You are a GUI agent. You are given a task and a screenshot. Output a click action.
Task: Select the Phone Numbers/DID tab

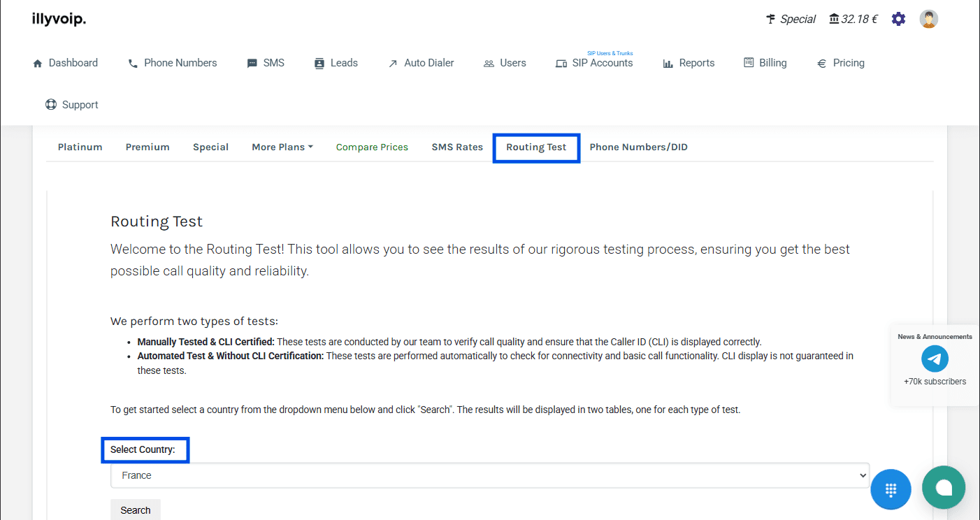(638, 147)
